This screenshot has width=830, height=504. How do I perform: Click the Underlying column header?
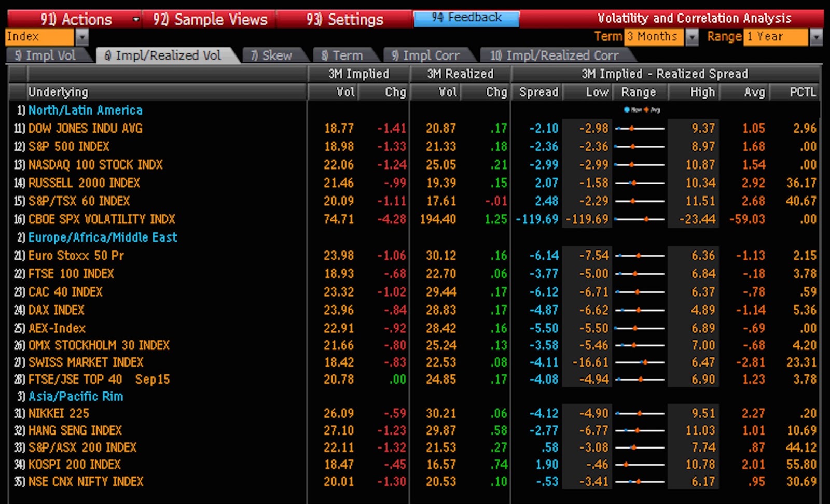(166, 92)
